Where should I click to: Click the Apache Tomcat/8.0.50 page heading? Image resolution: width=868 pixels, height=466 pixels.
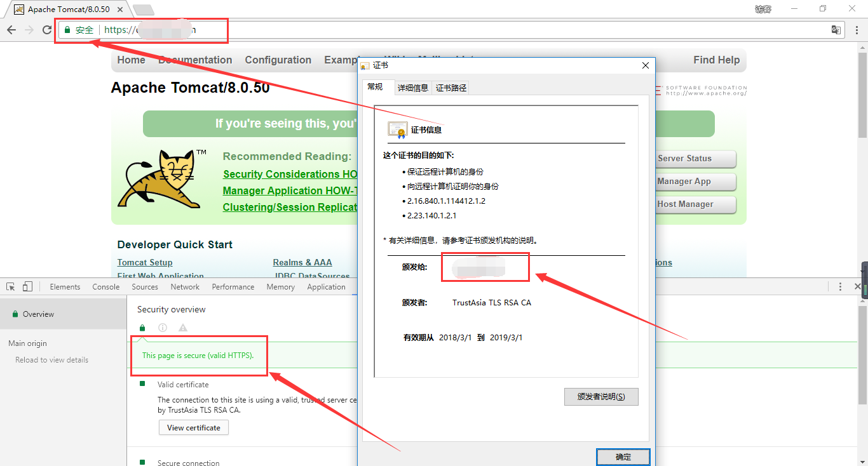tap(191, 88)
